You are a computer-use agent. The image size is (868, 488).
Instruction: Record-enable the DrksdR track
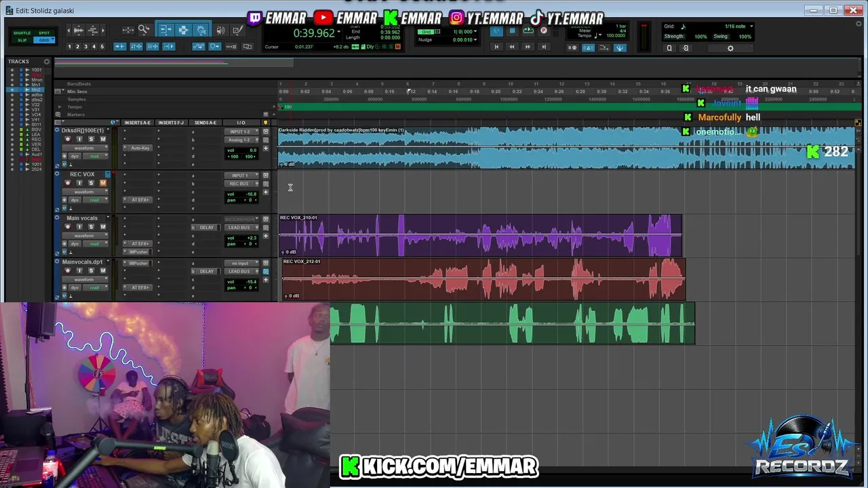67,139
